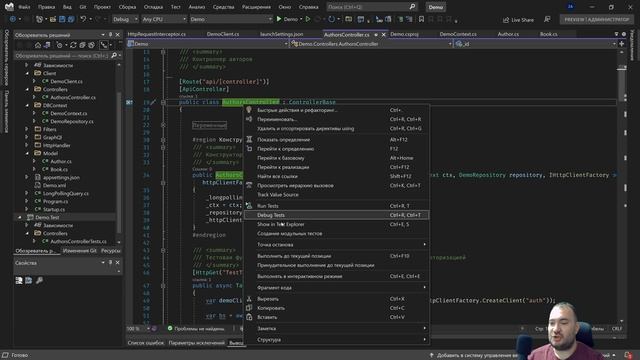Open the Any CPU platform dropdown
Screen dimensions: 640x360
[164, 19]
